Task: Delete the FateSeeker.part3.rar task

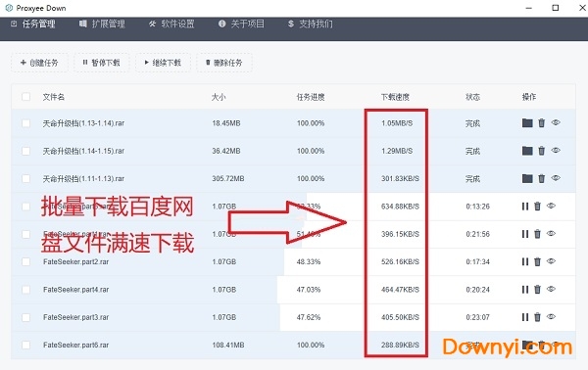Action: pyautogui.click(x=537, y=317)
